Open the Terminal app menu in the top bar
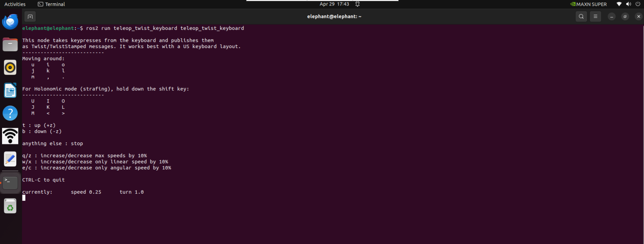 tap(51, 4)
